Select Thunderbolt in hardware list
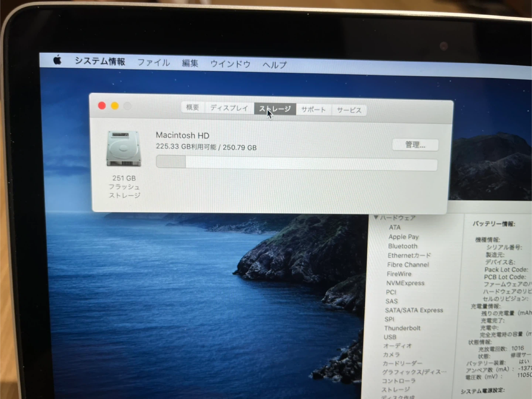 tap(402, 328)
